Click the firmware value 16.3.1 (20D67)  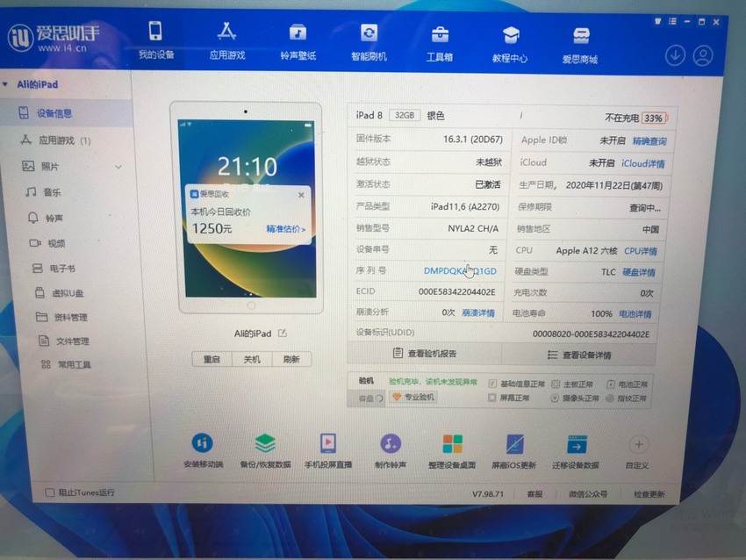[473, 139]
